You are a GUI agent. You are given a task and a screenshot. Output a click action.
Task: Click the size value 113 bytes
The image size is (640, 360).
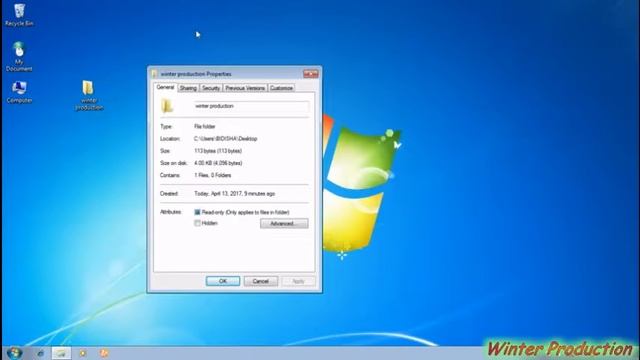[218, 151]
